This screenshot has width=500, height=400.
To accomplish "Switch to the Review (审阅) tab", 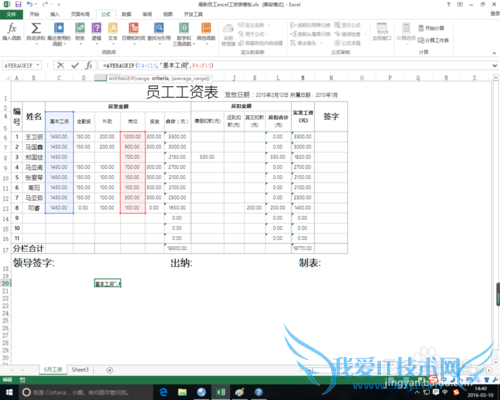I will click(147, 14).
